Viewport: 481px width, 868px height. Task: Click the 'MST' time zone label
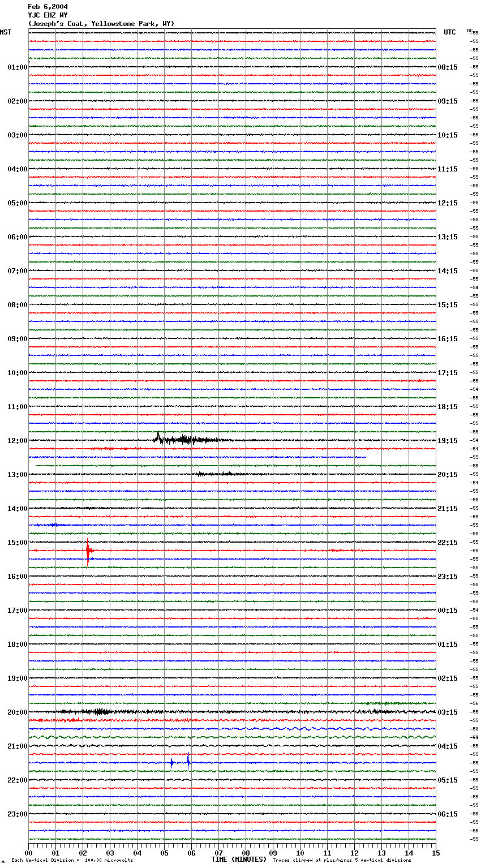(x=6, y=32)
